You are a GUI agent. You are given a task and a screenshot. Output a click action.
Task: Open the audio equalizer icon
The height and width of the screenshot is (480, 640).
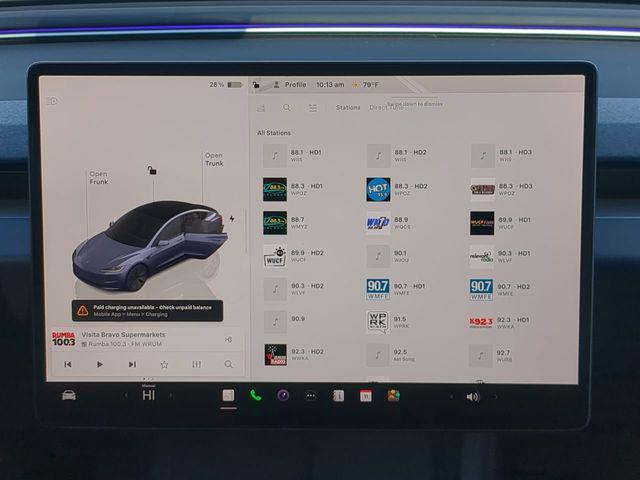click(x=196, y=364)
